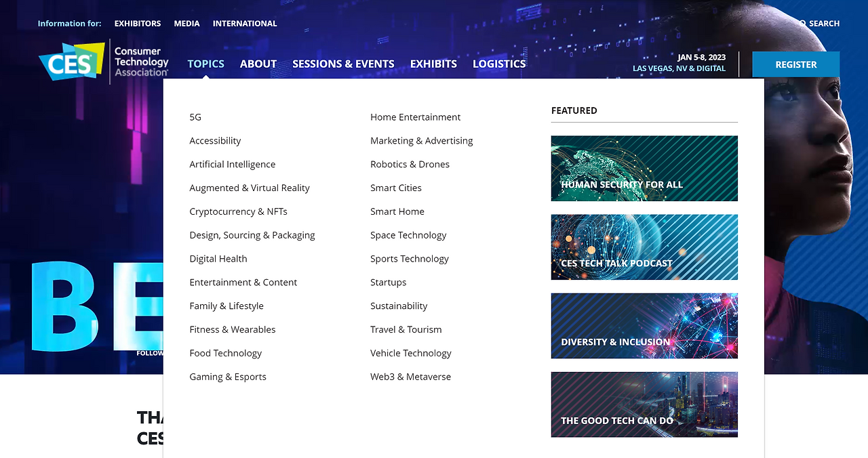This screenshot has height=458, width=868.
Task: Click the Consumer Technology Association logo
Action: click(140, 61)
